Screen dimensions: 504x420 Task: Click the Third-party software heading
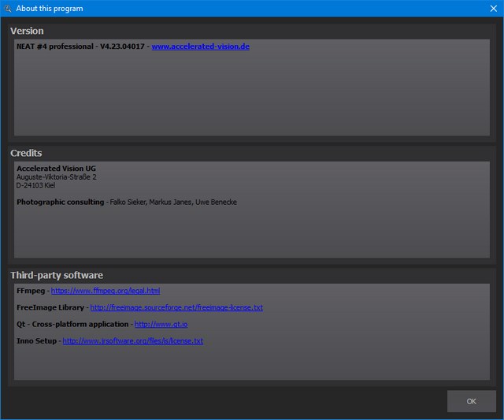(57, 275)
